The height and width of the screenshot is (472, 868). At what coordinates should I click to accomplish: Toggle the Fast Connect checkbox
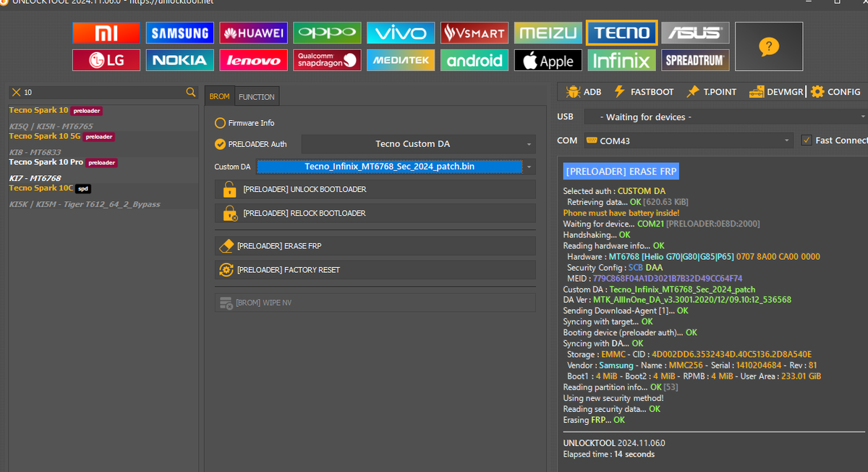[x=807, y=140]
